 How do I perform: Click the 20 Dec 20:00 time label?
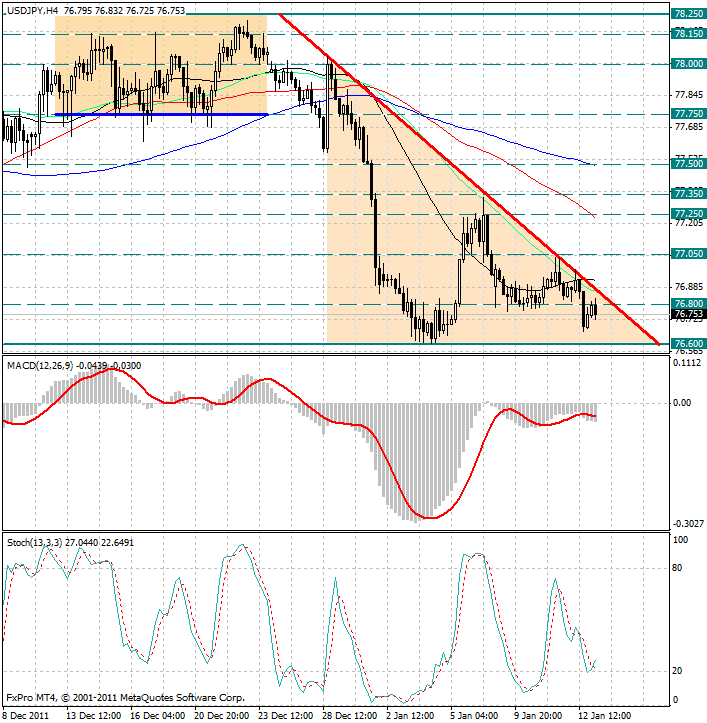coord(222,716)
